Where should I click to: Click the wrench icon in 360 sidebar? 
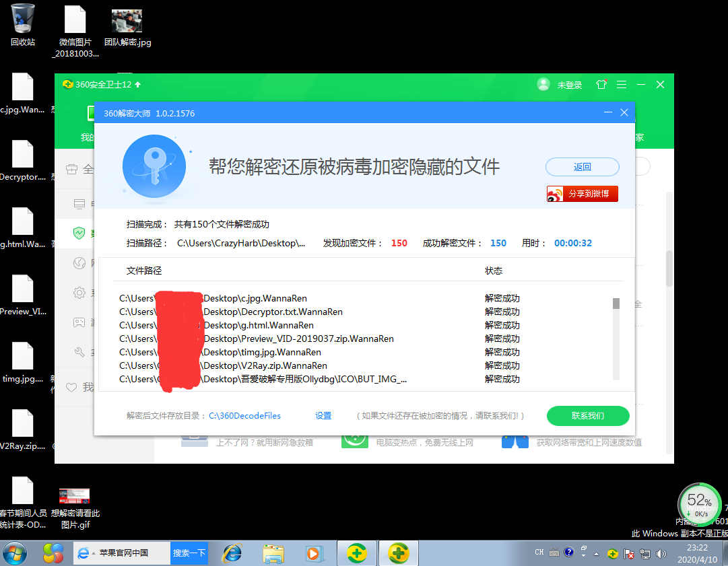click(79, 352)
